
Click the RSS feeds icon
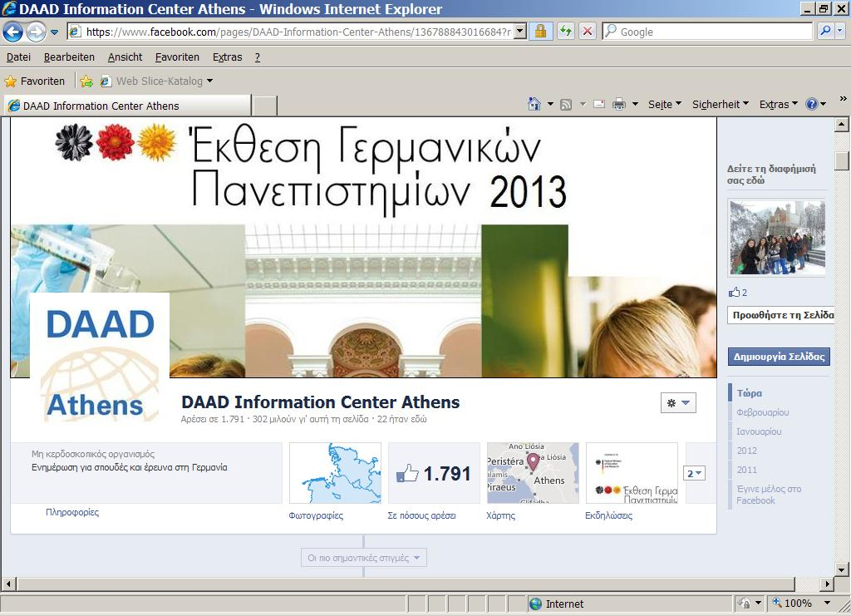click(x=565, y=105)
